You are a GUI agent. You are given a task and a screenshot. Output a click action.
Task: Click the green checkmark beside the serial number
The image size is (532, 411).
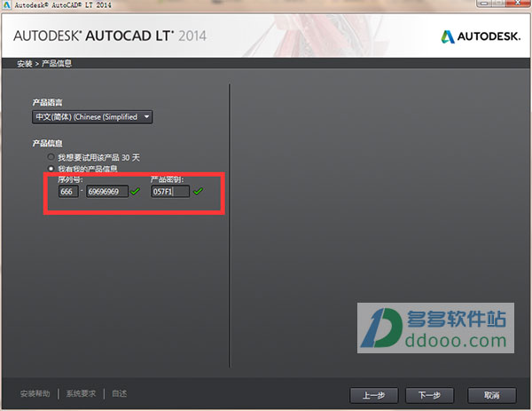pyautogui.click(x=135, y=191)
